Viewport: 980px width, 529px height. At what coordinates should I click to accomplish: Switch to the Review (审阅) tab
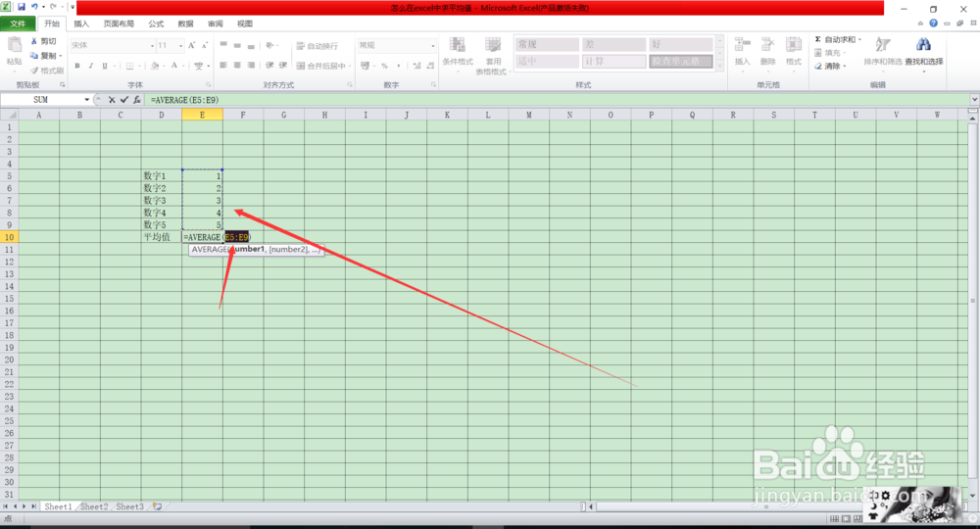click(215, 24)
